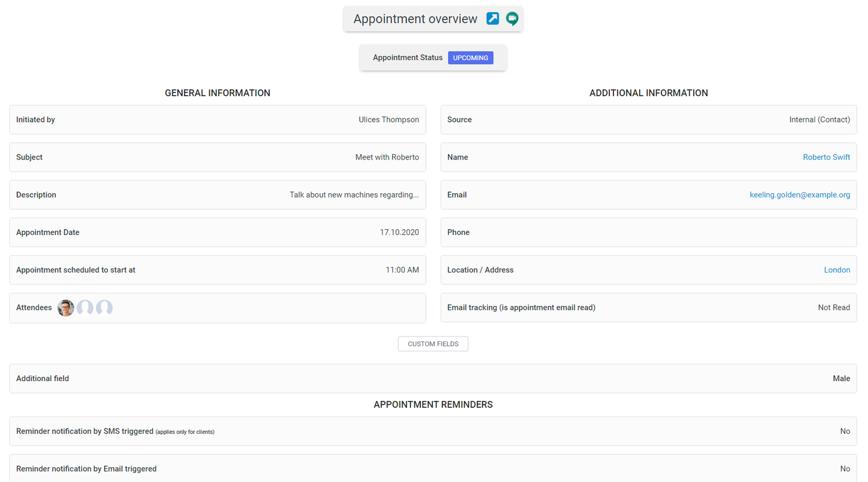The image size is (868, 482).
Task: Launch the green video meeting icon
Action: [512, 18]
